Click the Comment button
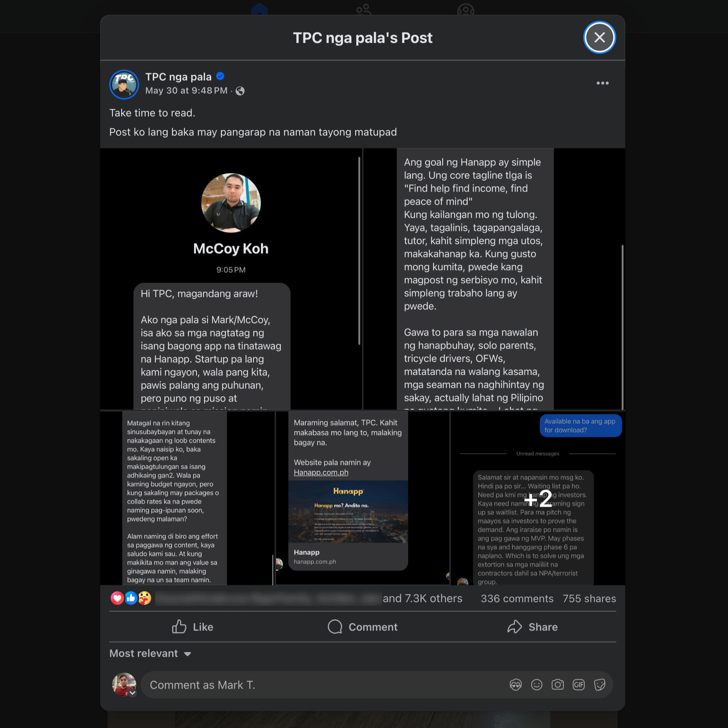Image resolution: width=728 pixels, height=728 pixels. (363, 627)
